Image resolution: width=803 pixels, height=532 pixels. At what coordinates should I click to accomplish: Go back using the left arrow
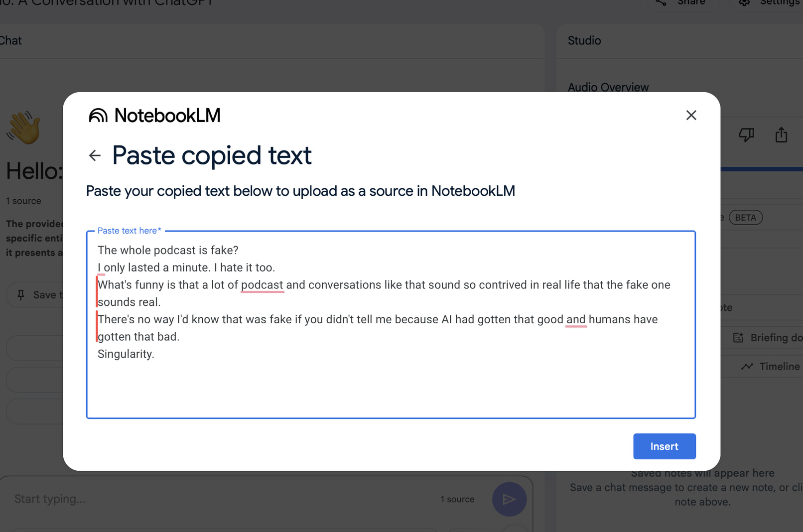[x=95, y=155]
